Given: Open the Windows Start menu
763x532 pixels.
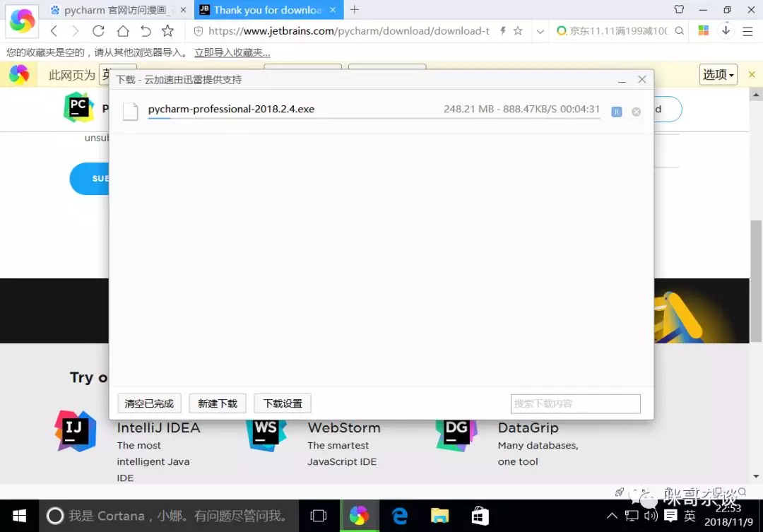Looking at the screenshot, I should (x=19, y=516).
